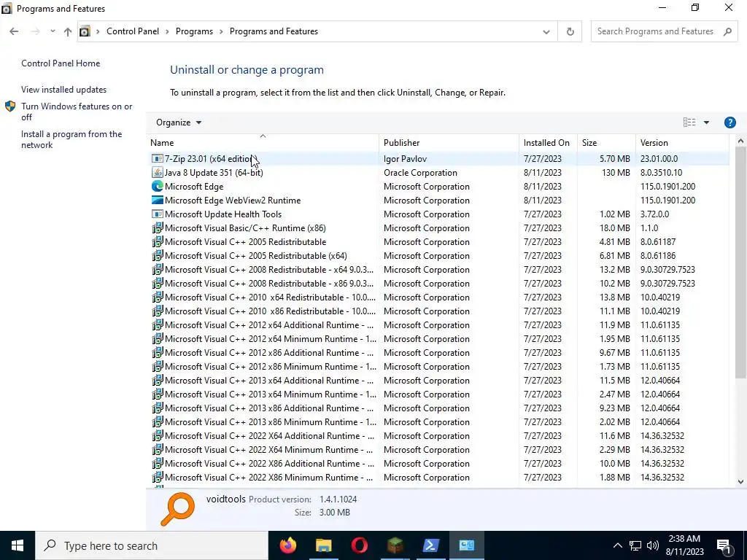747x560 pixels.
Task: Click the taskbar Type here to search box
Action: tap(152, 545)
